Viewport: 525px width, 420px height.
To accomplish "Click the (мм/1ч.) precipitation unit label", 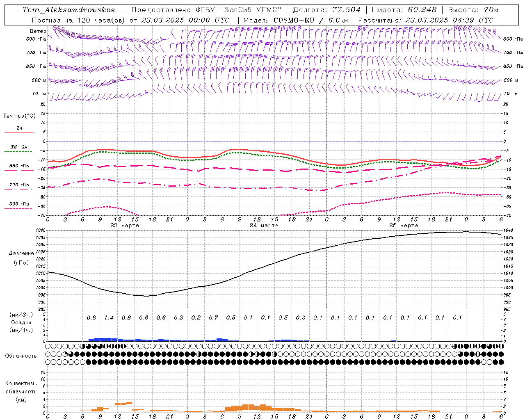I will 21,330.
